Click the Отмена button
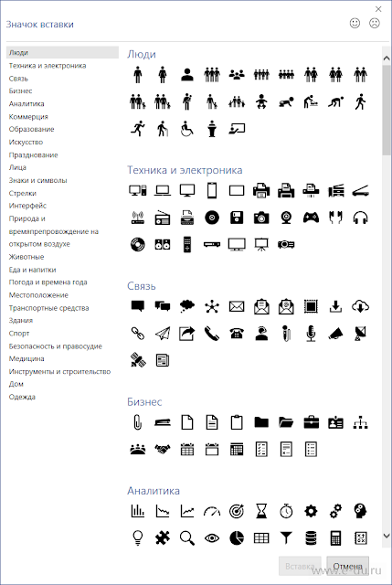This screenshot has height=585, width=392. (347, 566)
